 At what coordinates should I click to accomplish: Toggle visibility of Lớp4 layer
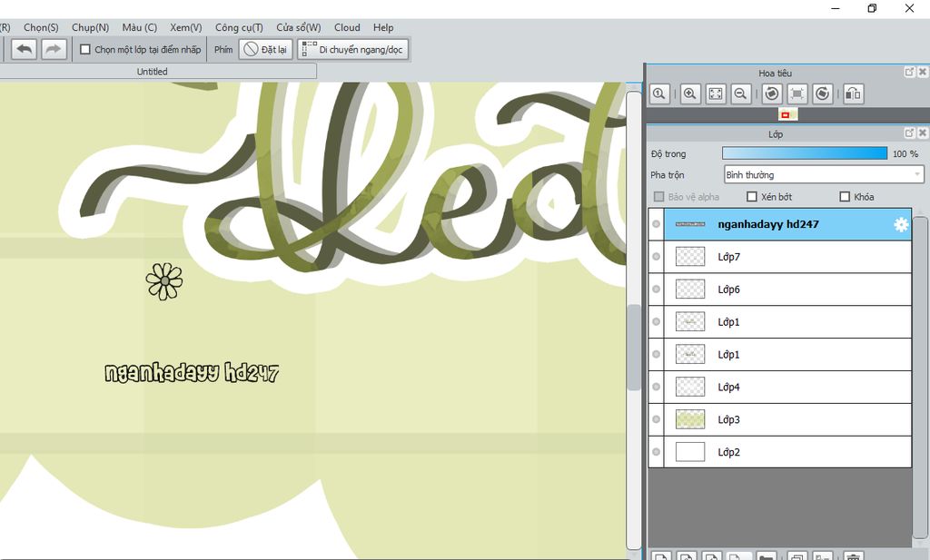pos(656,387)
